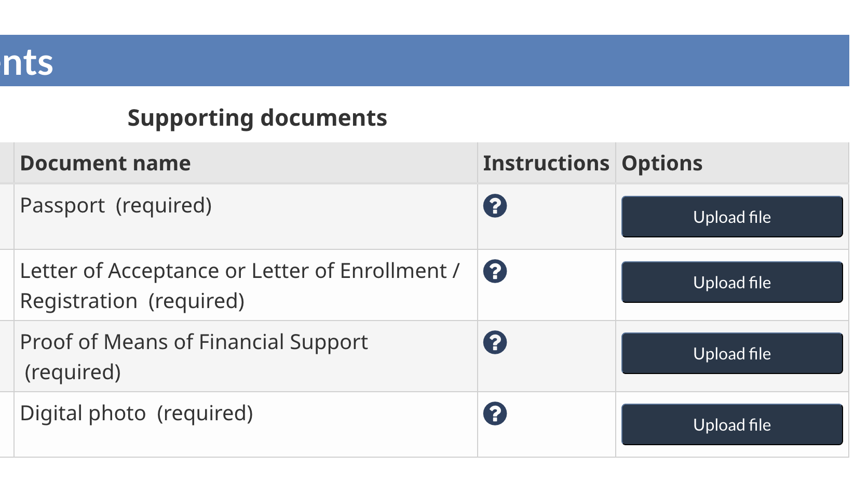868x480 pixels.
Task: Click the Options column header
Action: 662,163
